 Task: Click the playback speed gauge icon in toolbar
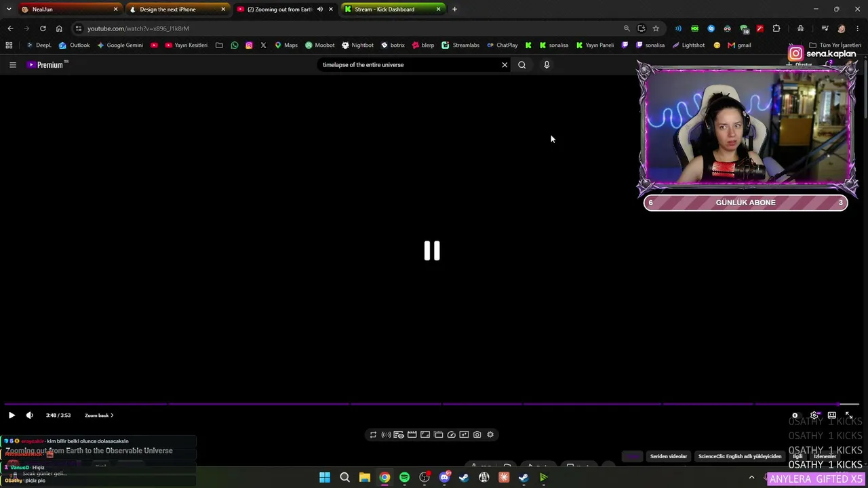451,435
